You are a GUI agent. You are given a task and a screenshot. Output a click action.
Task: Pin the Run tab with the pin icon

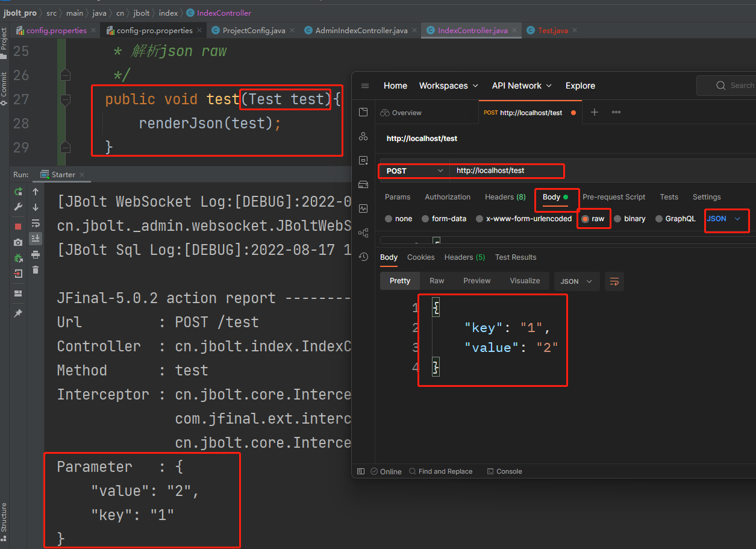click(18, 313)
